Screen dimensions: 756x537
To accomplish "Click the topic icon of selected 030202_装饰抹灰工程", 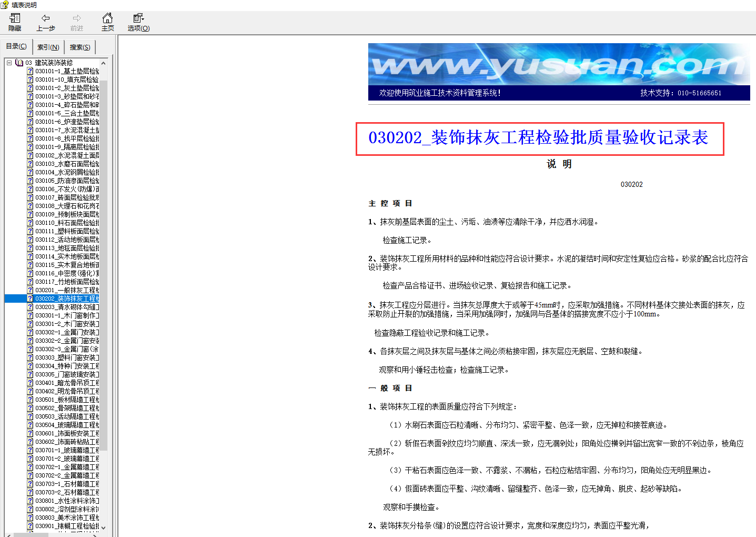I will pos(30,299).
